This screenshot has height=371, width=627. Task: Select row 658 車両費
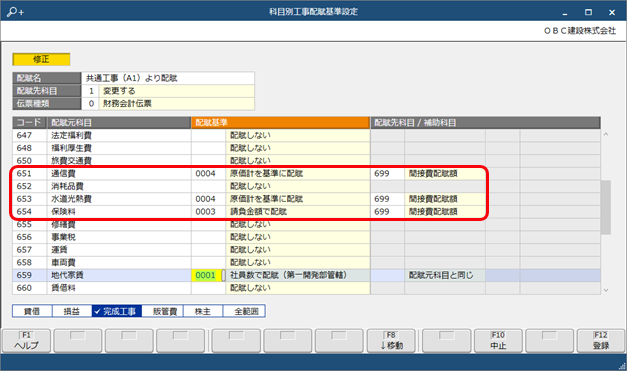pos(306,263)
